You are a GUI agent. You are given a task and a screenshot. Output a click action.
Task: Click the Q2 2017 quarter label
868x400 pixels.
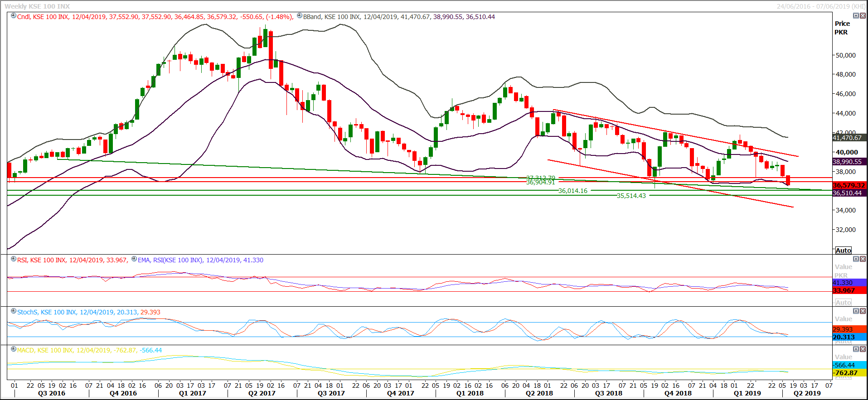coord(262,393)
